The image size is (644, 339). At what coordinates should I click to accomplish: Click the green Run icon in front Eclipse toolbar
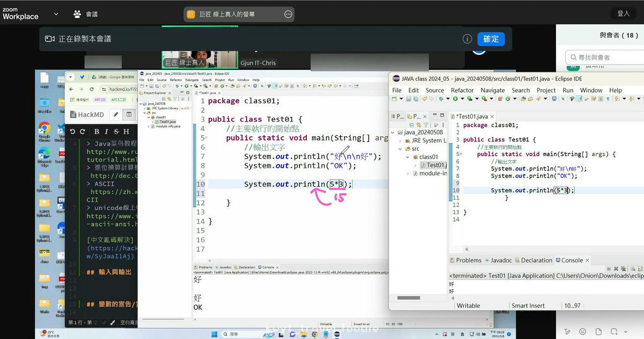[x=455, y=99]
